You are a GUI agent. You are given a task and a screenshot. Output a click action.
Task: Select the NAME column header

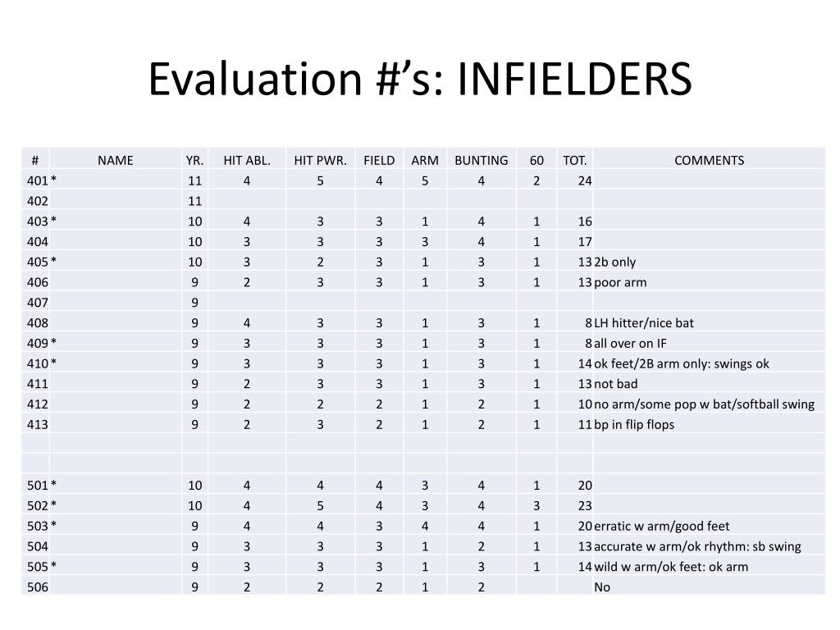point(115,160)
